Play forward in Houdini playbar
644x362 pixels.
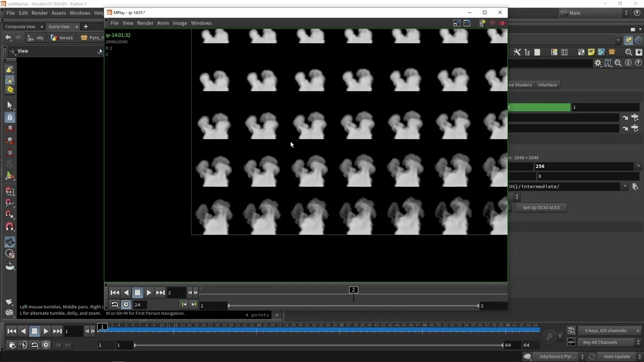click(x=46, y=331)
